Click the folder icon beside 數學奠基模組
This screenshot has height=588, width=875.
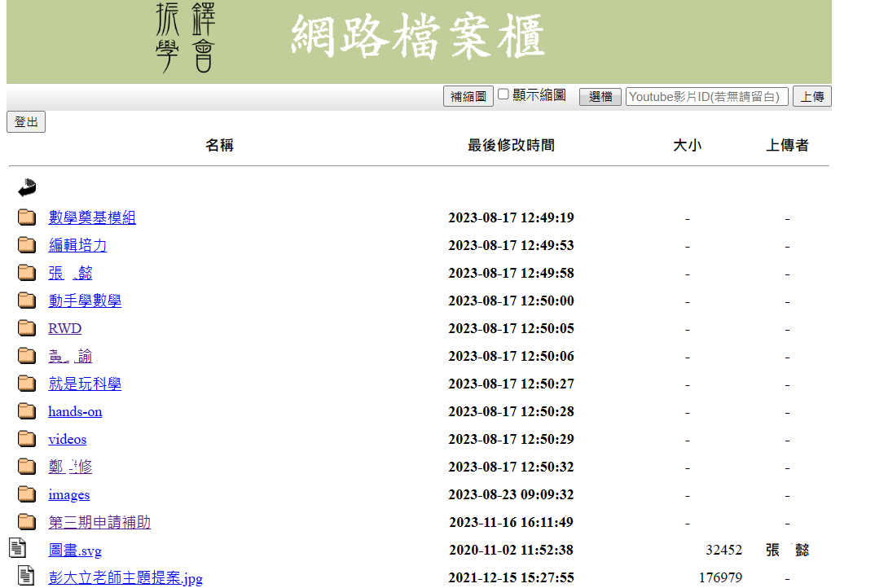27,217
